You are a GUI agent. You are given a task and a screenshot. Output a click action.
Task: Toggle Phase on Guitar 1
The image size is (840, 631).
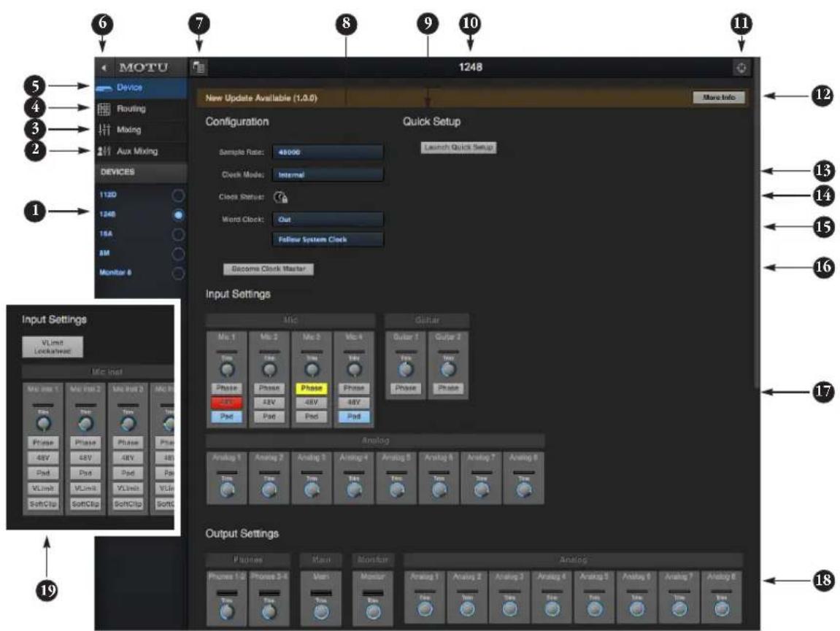(406, 388)
